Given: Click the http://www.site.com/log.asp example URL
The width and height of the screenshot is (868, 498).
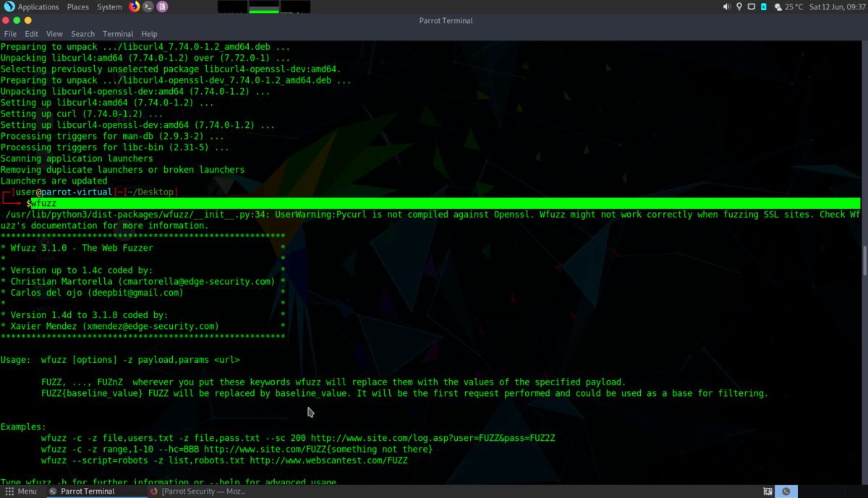Looking at the screenshot, I should coord(433,439).
